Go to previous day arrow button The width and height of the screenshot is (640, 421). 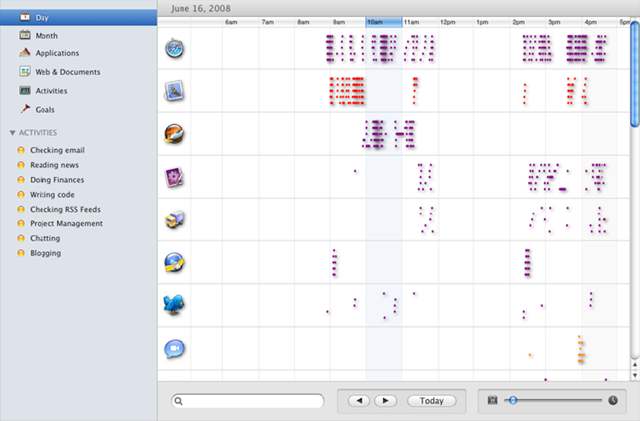tap(359, 401)
